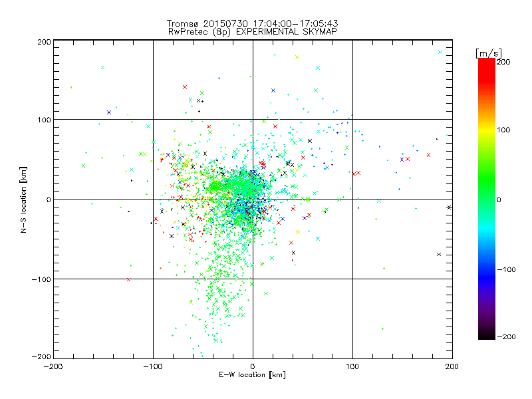Click the [m/s] colorbar unit label
532x399 pixels.
[488, 53]
